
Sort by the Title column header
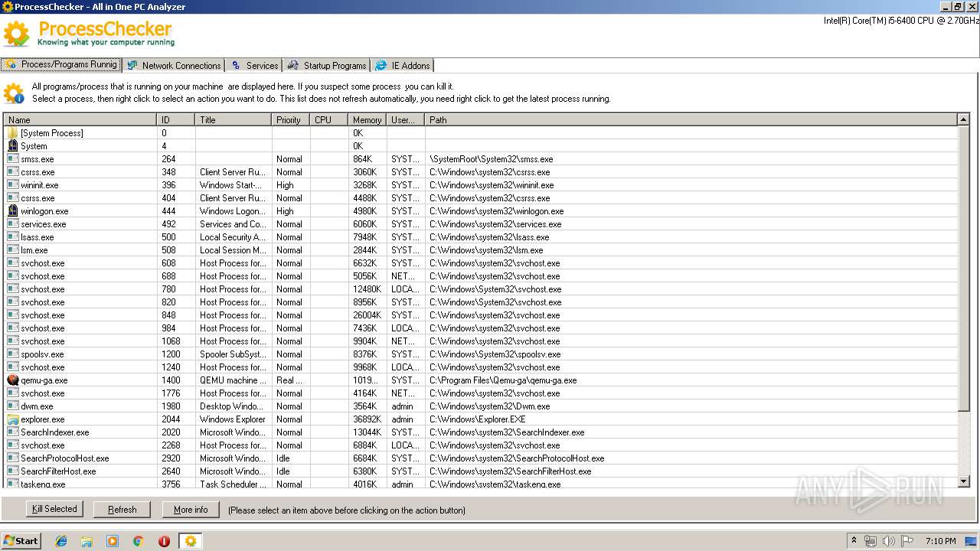(x=234, y=120)
